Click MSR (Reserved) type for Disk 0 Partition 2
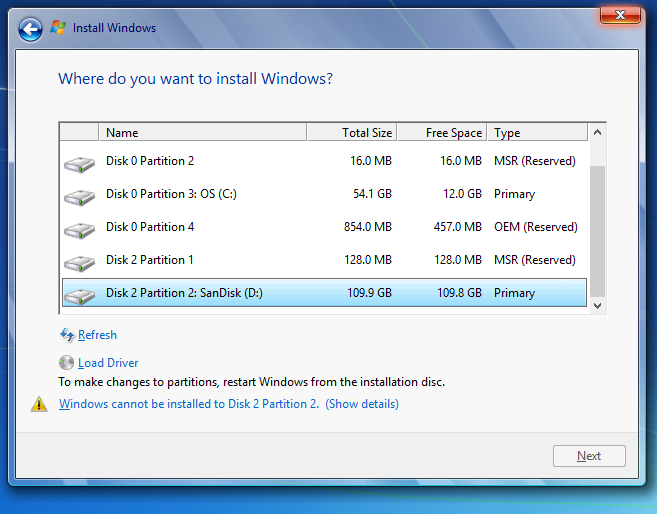Screen dimensions: 657x514 (x=535, y=161)
